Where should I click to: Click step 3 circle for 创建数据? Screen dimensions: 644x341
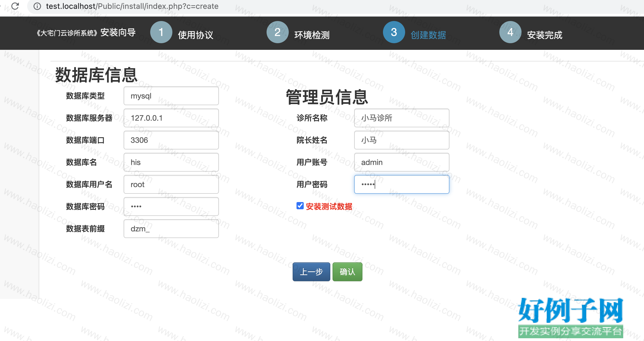[x=394, y=32]
